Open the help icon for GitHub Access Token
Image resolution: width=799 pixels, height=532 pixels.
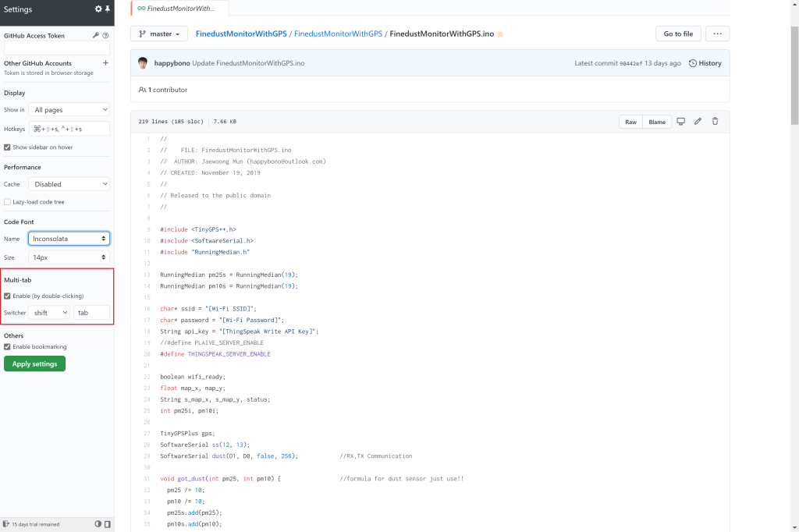pos(105,36)
